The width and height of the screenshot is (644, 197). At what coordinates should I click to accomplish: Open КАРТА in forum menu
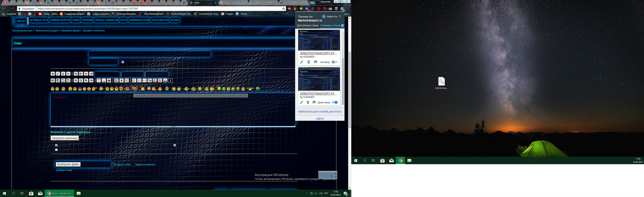tap(124, 20)
